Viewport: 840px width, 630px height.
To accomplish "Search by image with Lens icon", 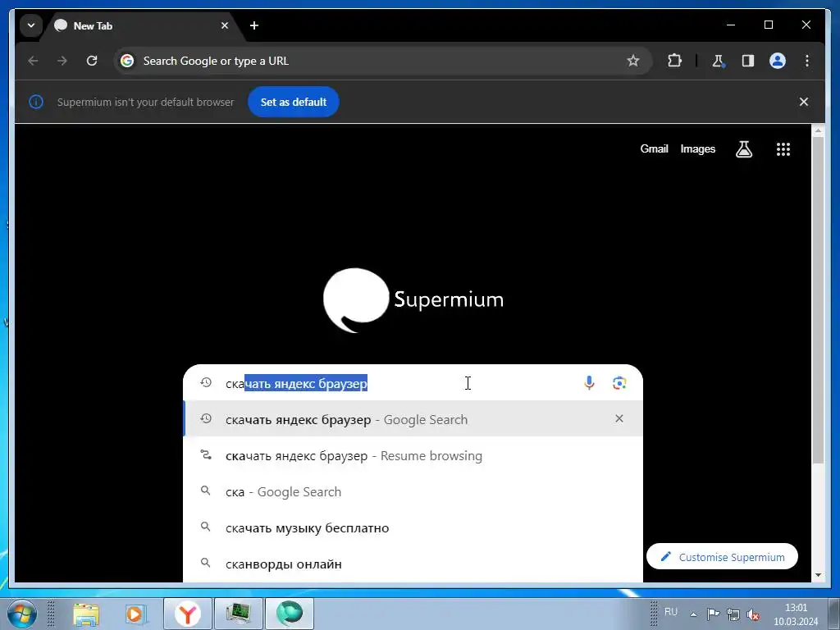I will pyautogui.click(x=619, y=382).
